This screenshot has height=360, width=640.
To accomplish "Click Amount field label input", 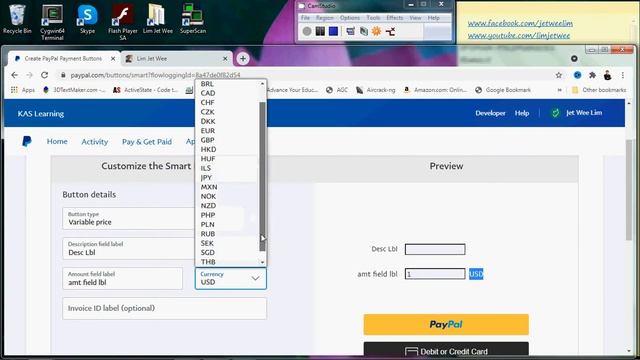I will (122, 278).
